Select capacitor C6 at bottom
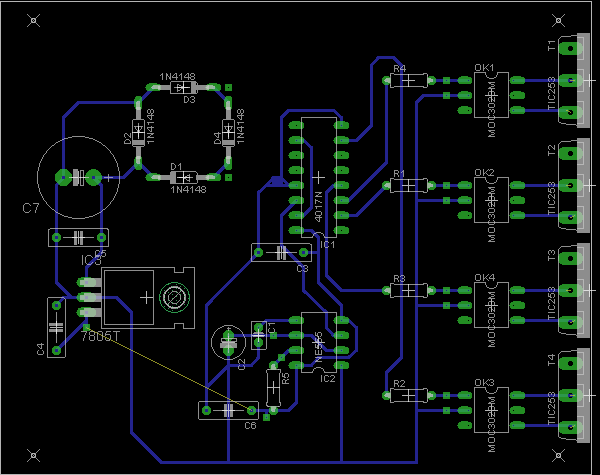Image resolution: width=600 pixels, height=475 pixels. [228, 411]
